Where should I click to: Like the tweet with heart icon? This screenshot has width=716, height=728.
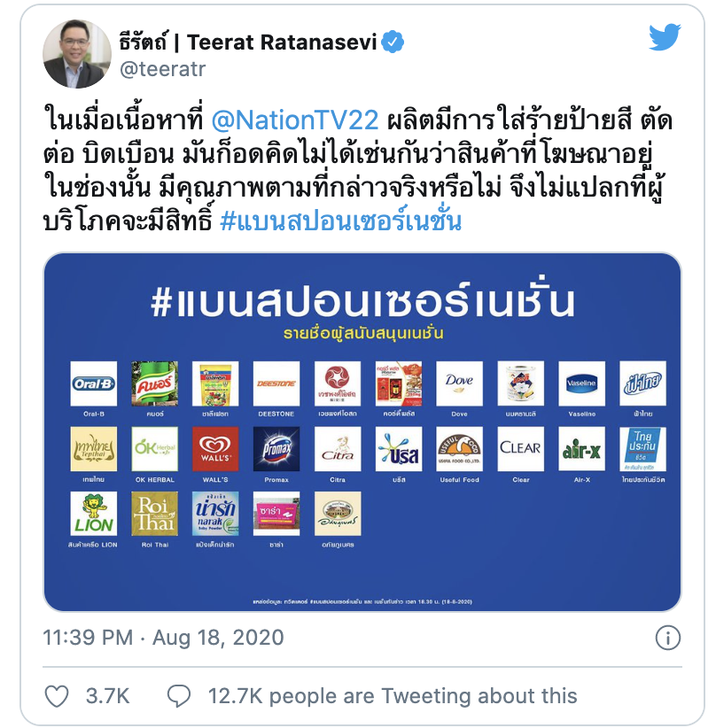click(x=57, y=696)
